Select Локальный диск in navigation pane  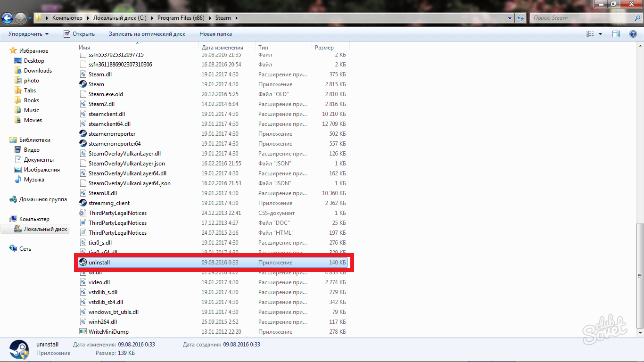[x=45, y=229]
